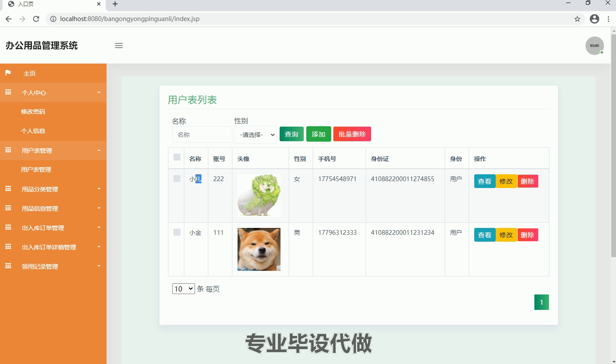Click grid icon next to 用品分类管理
616x364 pixels.
point(8,189)
